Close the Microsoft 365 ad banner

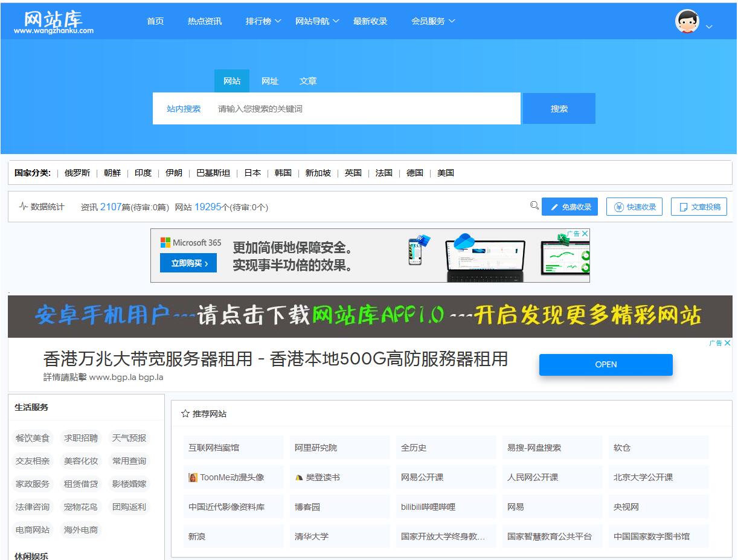[x=585, y=234]
